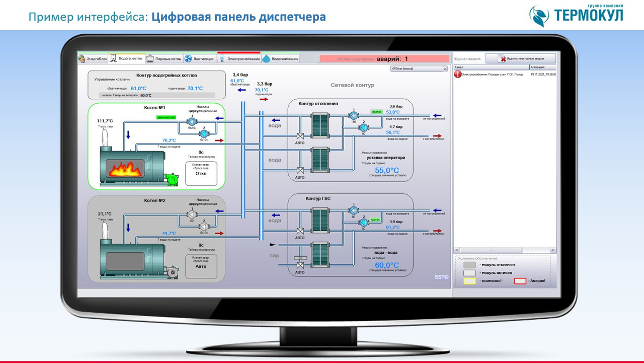644x363 pixels.
Task: Click the 56,1°C supply water reading
Action: (393, 132)
